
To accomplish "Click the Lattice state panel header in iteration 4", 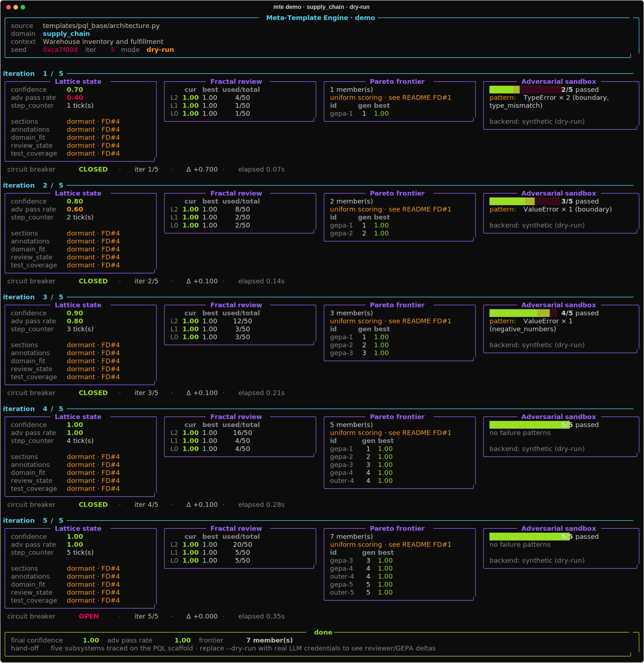I will [x=78, y=417].
